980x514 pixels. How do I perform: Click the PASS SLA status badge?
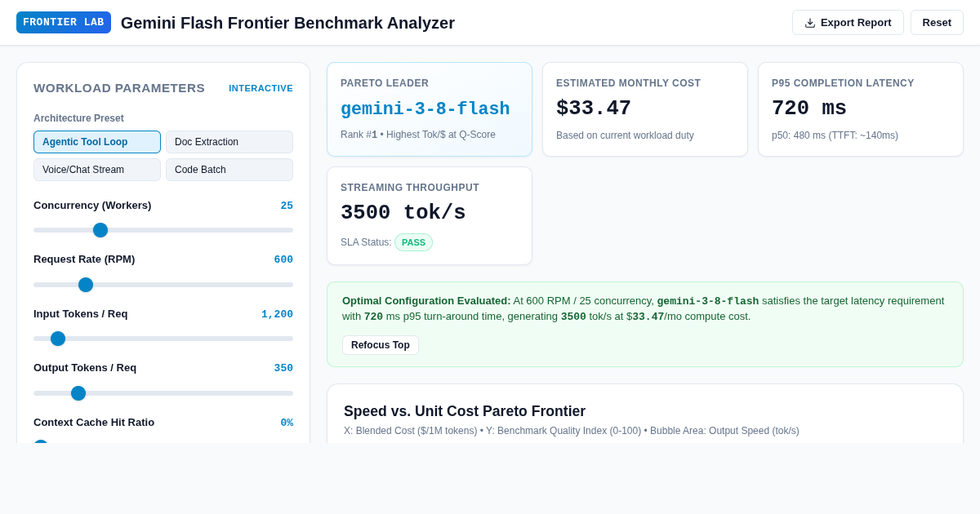[413, 242]
